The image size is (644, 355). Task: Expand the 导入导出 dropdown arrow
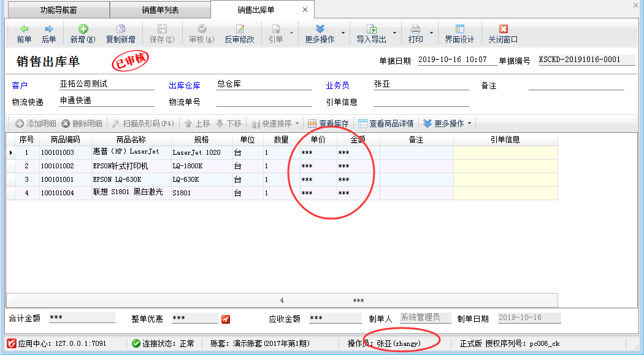pos(394,33)
